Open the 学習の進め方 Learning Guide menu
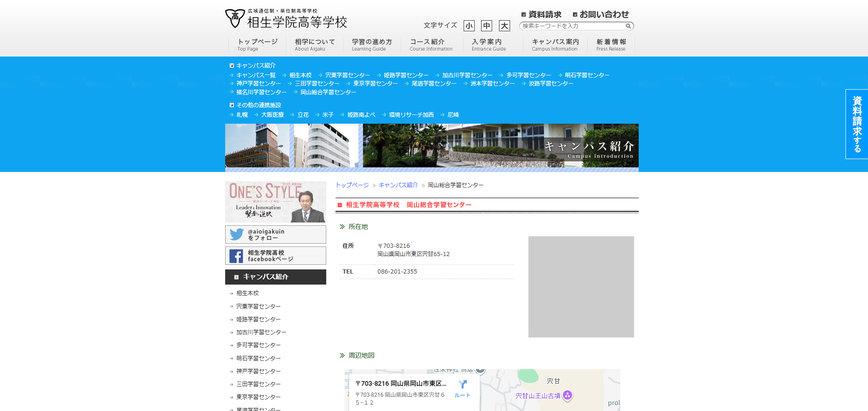Screen dimensions: 868x411 [372, 45]
